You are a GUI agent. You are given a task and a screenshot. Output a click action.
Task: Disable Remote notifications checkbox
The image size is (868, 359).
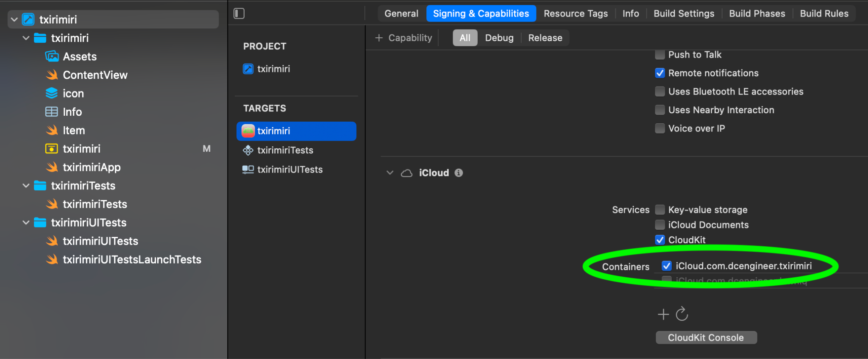[660, 73]
